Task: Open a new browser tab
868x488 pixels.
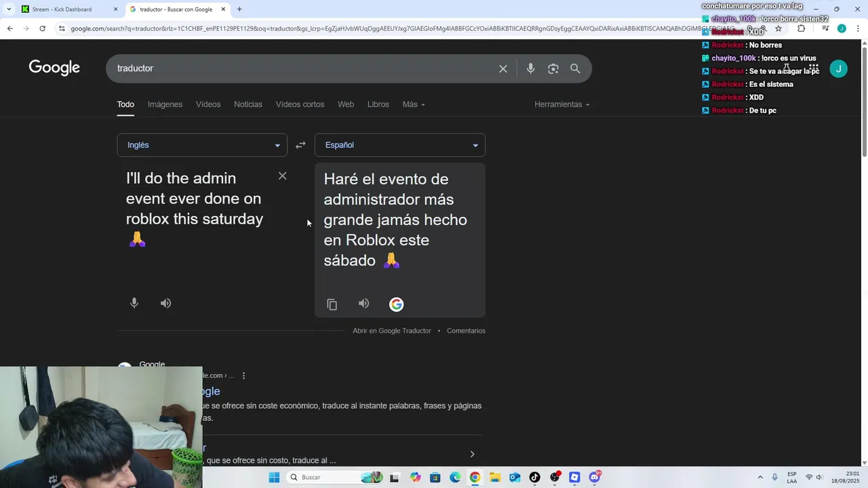Action: (x=239, y=9)
